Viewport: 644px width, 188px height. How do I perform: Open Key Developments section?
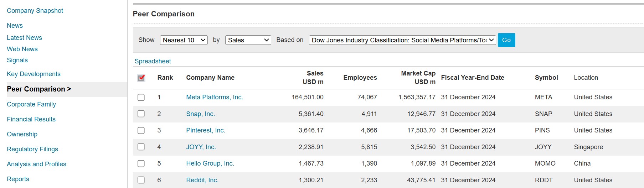34,74
